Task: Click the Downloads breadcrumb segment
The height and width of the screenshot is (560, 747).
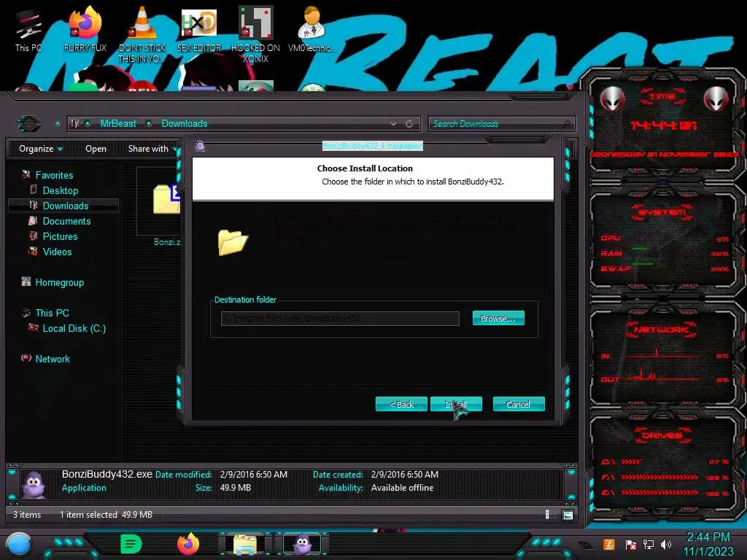Action: click(185, 124)
